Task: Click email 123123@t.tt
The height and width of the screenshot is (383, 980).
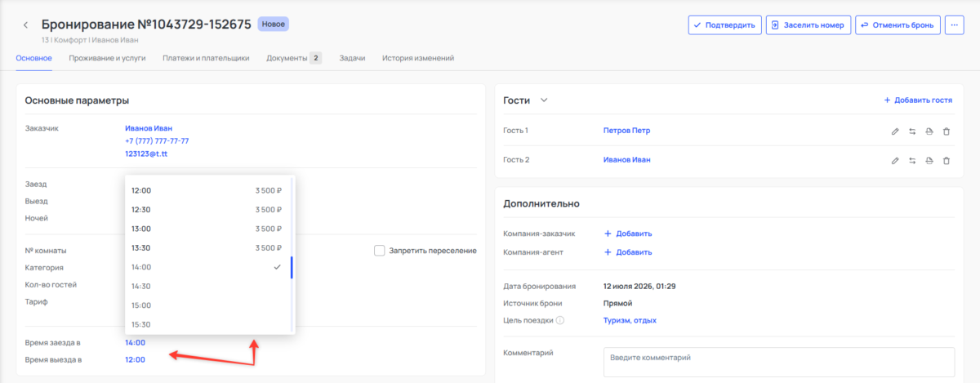Action: coord(146,154)
